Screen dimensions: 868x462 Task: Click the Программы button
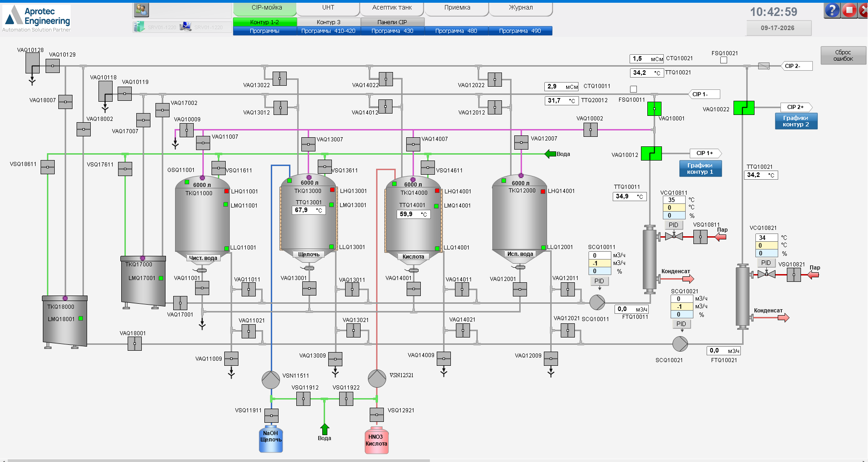coord(265,31)
